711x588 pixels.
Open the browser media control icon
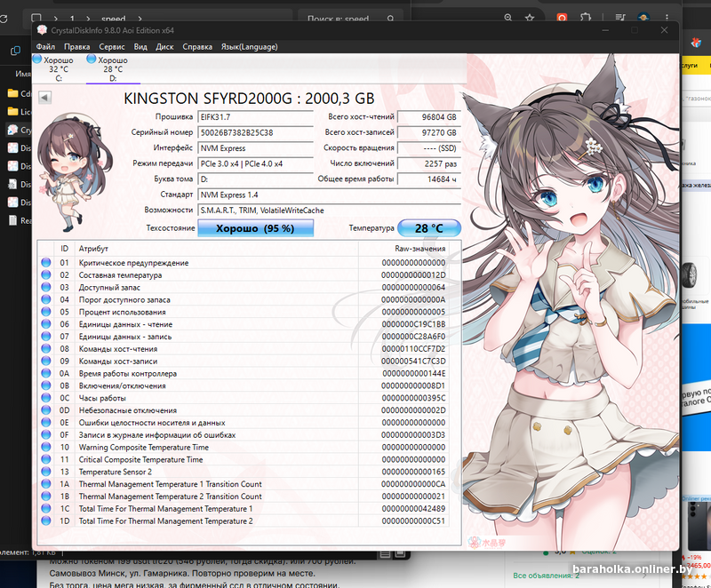619,18
